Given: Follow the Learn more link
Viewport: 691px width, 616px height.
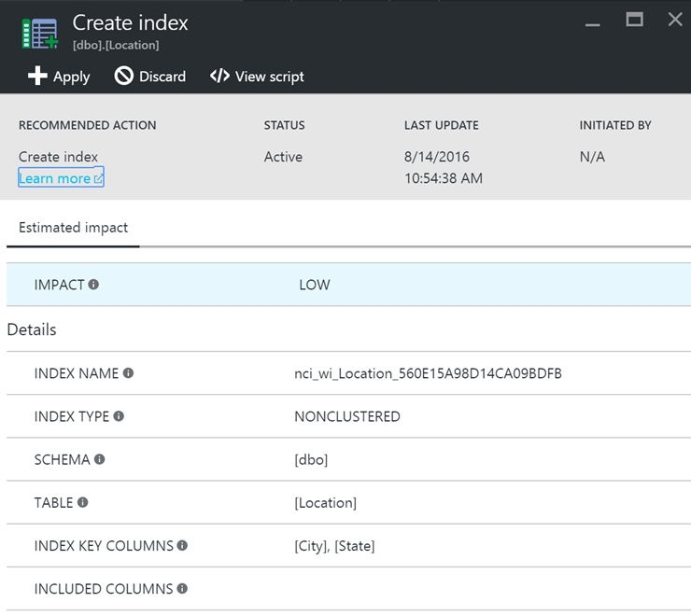Looking at the screenshot, I should coord(61,177).
